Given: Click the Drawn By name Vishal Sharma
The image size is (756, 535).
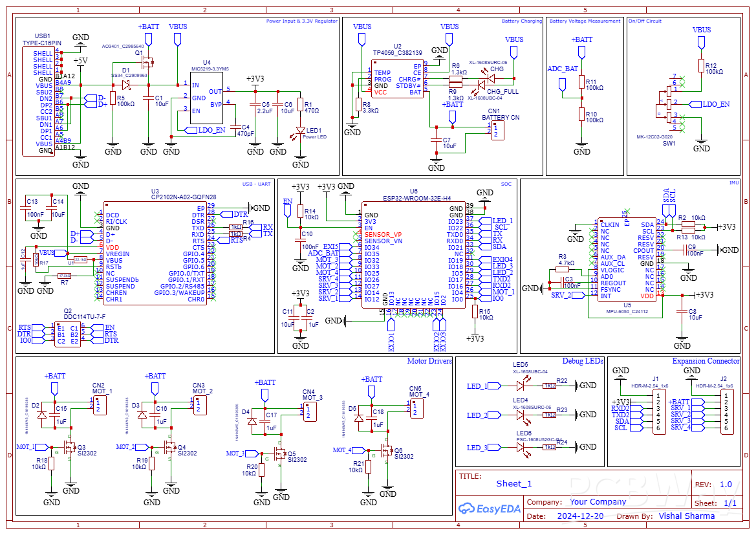Looking at the screenshot, I should pyautogui.click(x=686, y=516).
